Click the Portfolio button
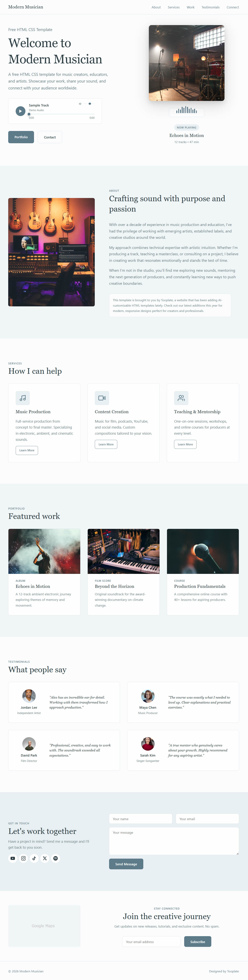The width and height of the screenshot is (248, 980). [x=21, y=137]
